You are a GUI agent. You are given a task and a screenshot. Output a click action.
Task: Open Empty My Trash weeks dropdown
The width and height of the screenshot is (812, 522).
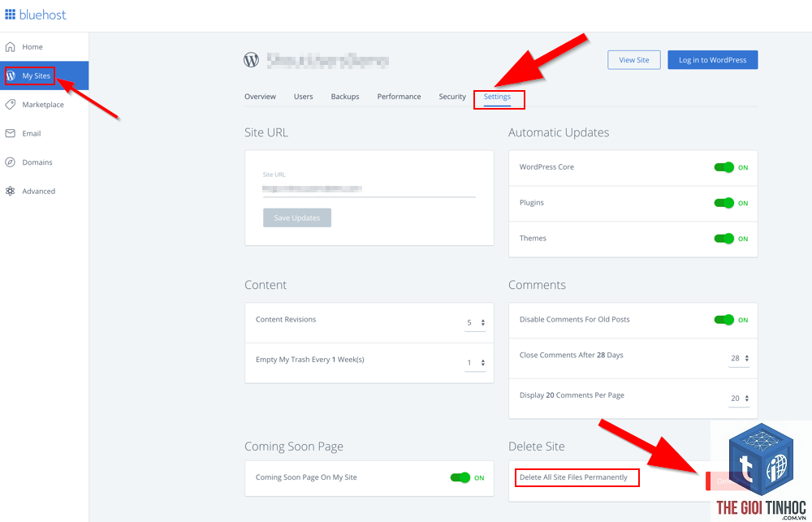(x=475, y=363)
